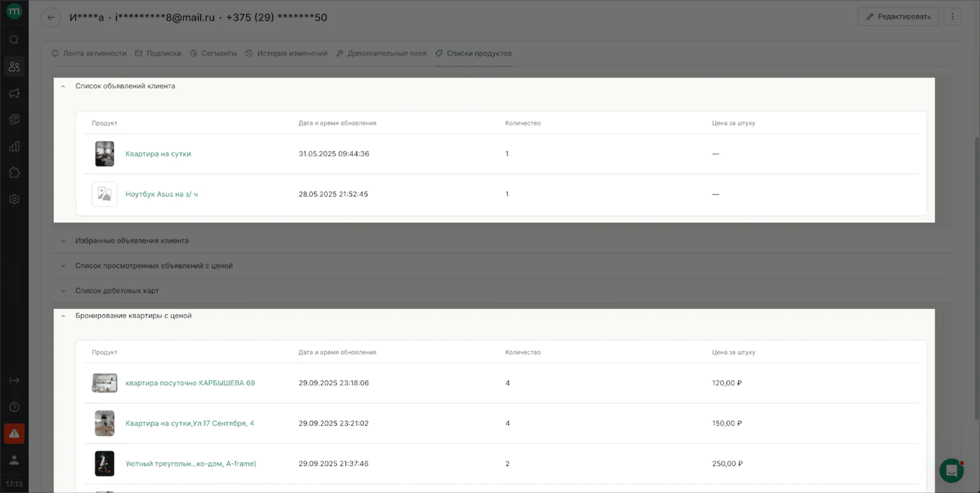980x493 pixels.
Task: Open search from the left sidebar
Action: click(x=14, y=40)
